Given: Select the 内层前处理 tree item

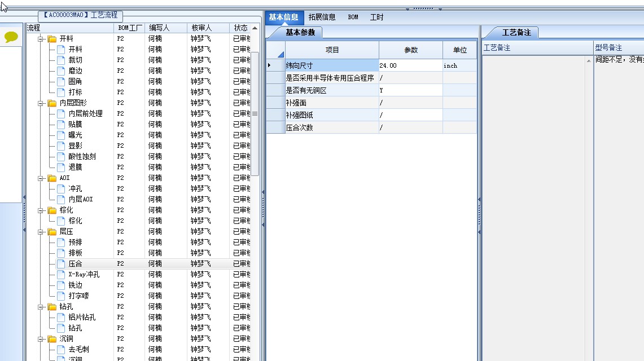Looking at the screenshot, I should 85,113.
